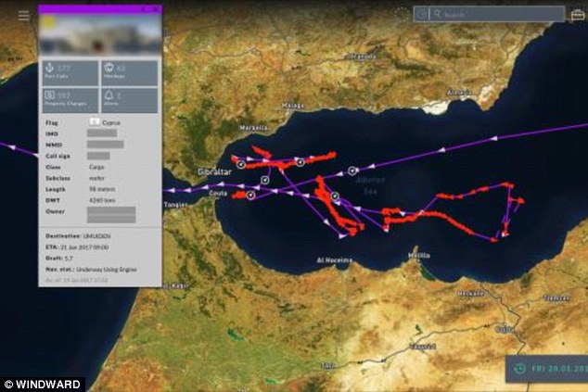Screen dimensions: 588x392
Task: Open the date display FRI 20.01
Action: (x=556, y=368)
